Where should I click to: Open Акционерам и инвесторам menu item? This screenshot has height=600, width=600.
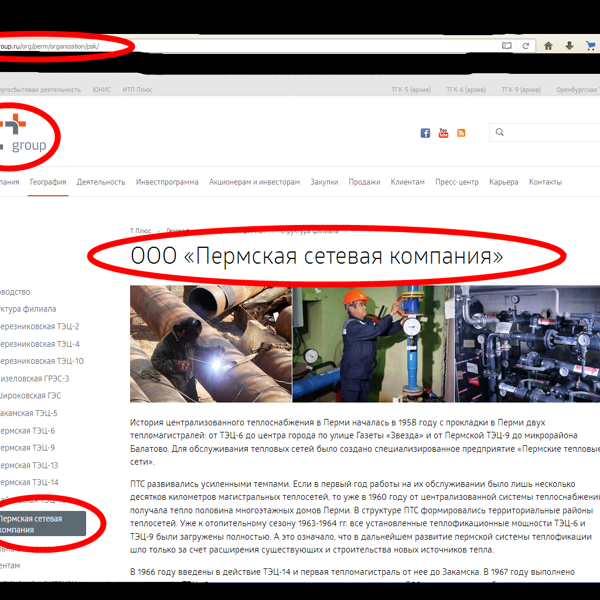(254, 182)
